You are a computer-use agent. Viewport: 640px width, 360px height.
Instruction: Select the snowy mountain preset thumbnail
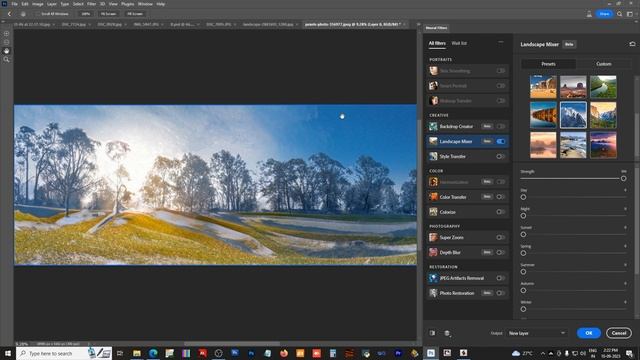pos(573,115)
